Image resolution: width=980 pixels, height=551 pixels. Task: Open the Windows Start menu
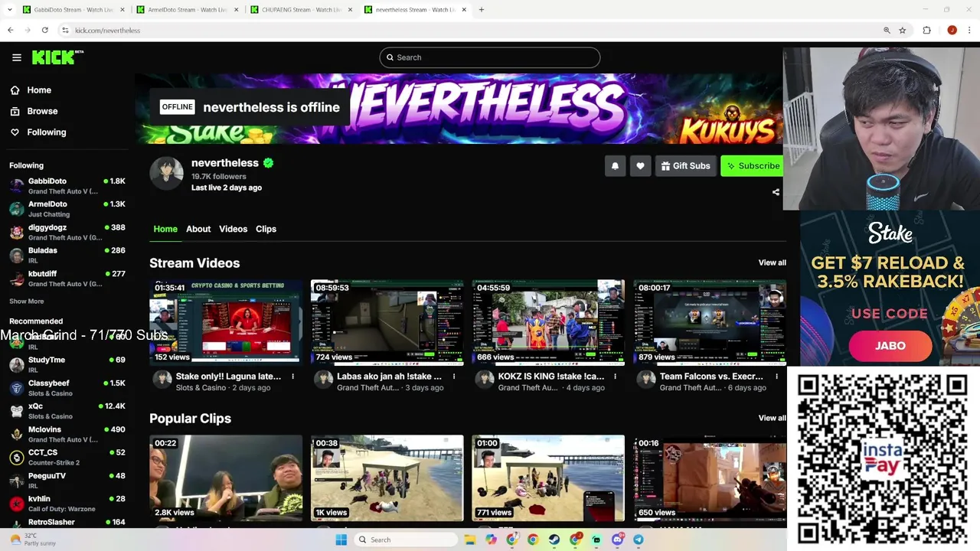[x=341, y=540]
